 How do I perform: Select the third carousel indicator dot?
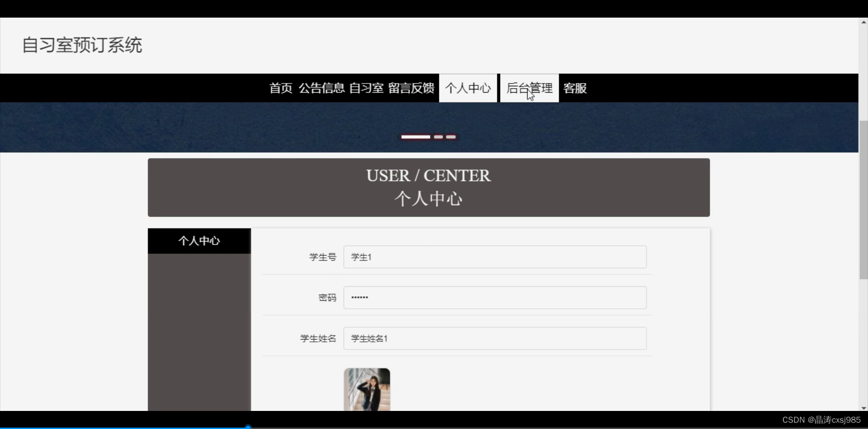pyautogui.click(x=451, y=137)
